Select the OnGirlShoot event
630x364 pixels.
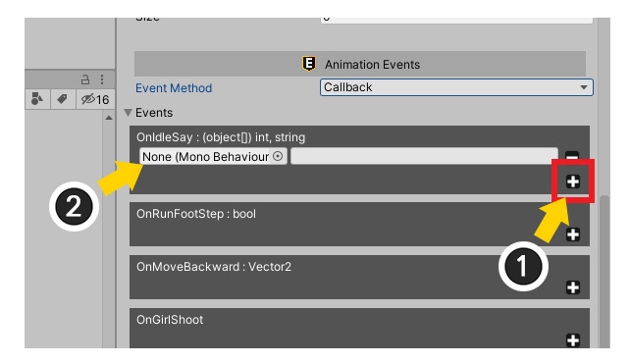coord(170,320)
